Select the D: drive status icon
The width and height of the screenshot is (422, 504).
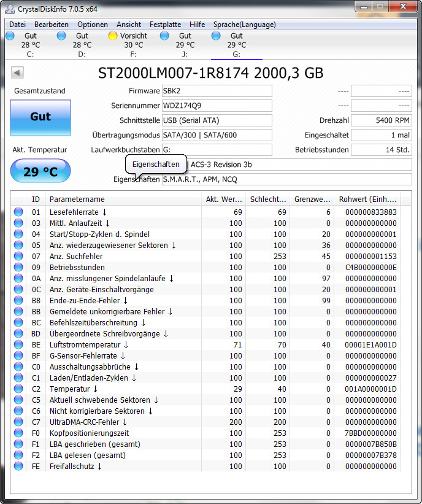point(61,36)
